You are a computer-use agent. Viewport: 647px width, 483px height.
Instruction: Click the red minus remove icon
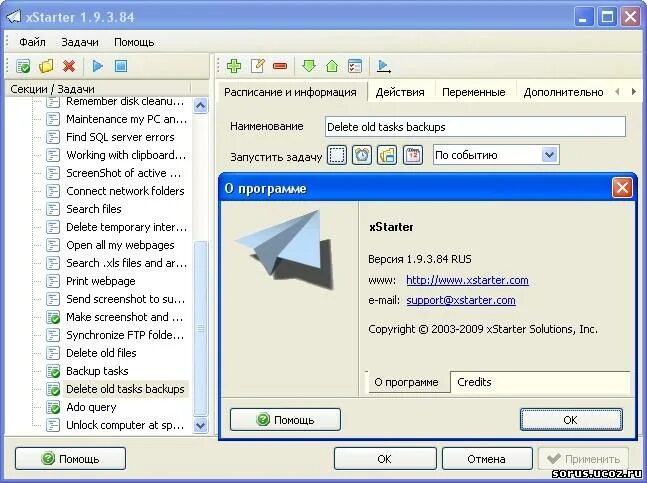tap(280, 66)
